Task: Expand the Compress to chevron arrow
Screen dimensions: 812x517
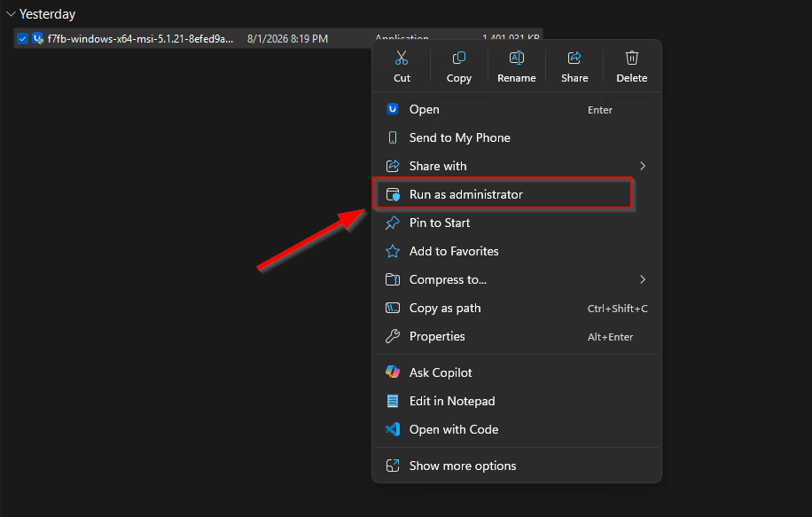Action: [643, 279]
